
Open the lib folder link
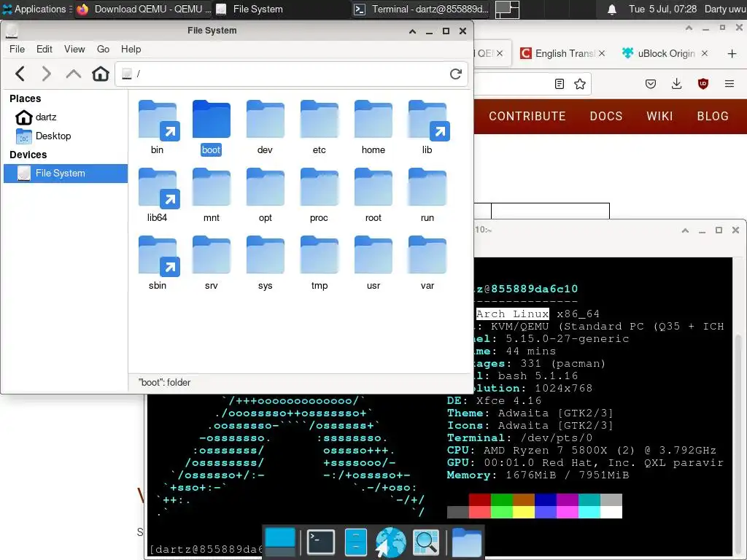(427, 128)
